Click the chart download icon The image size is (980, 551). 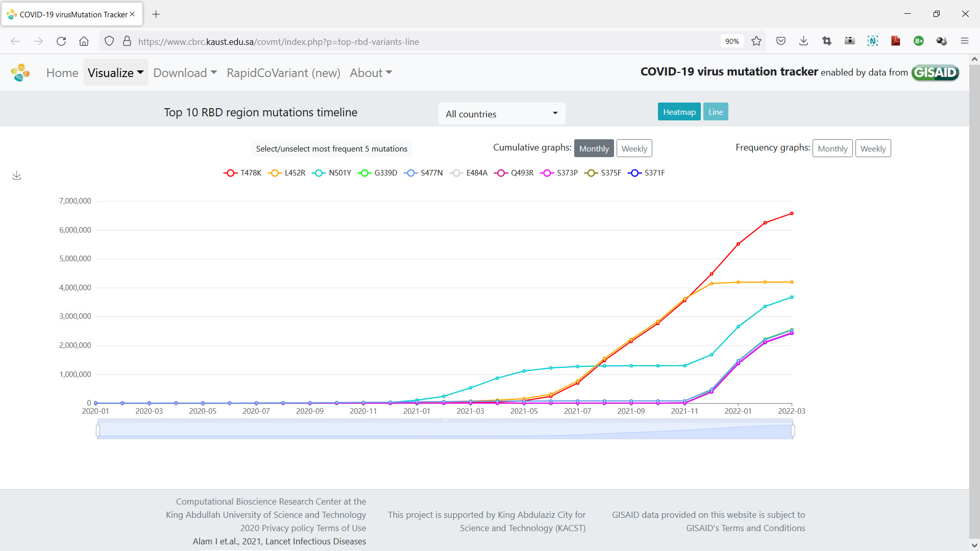coord(17,176)
